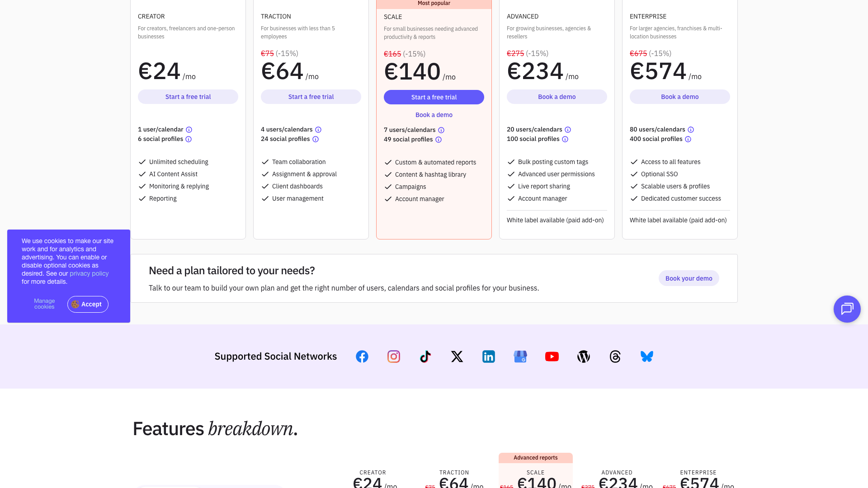Image resolution: width=868 pixels, height=488 pixels.
Task: Click the Facebook icon under Supported Social Networks
Action: [x=362, y=357]
